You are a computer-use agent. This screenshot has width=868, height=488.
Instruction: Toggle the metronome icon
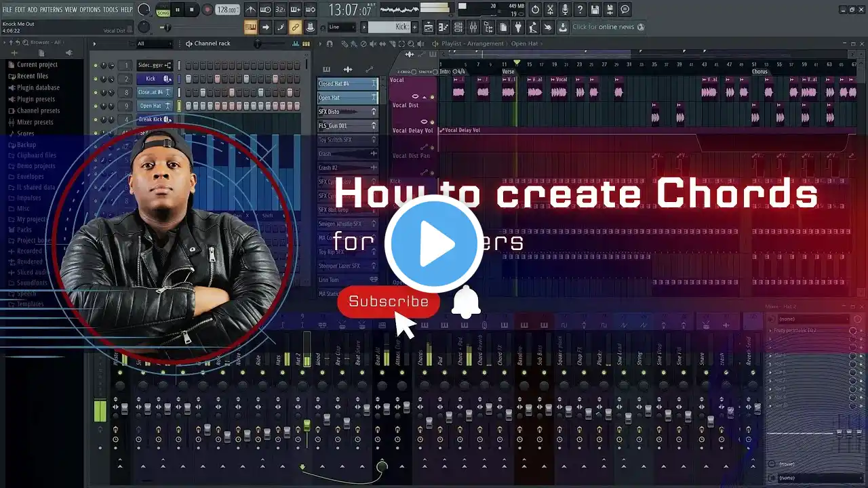coord(250,9)
